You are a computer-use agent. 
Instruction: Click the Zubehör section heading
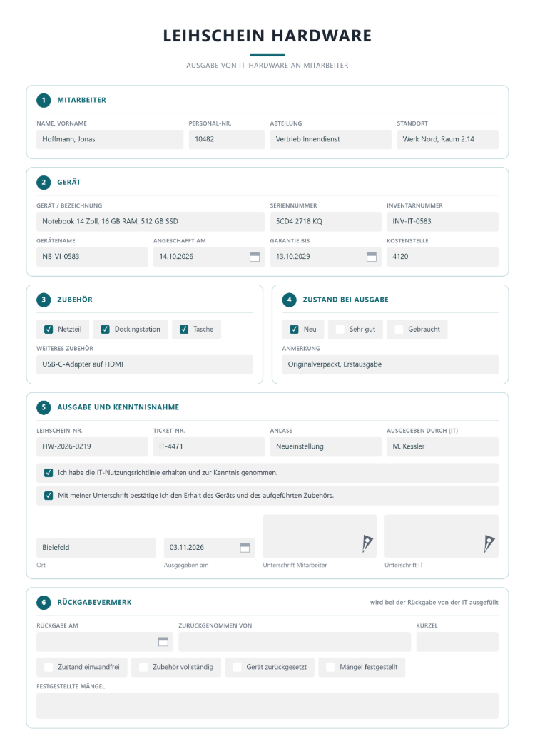[x=75, y=300]
